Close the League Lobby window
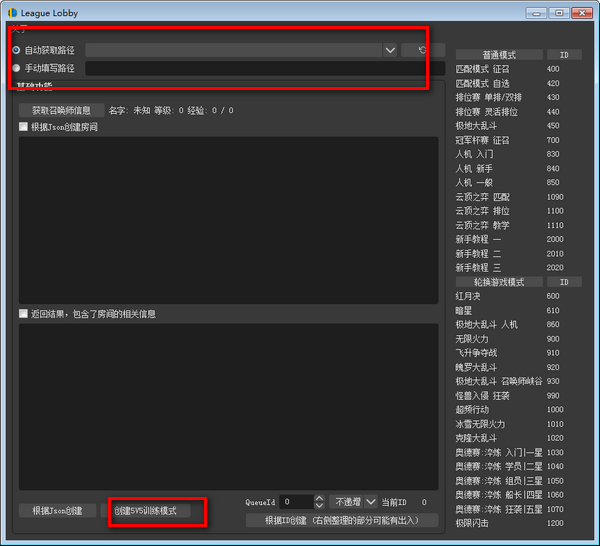600x546 pixels. point(582,13)
